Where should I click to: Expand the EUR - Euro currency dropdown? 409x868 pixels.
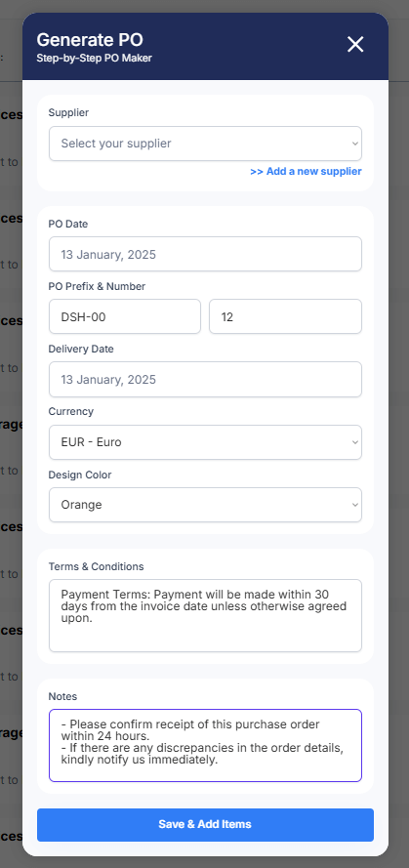[205, 442]
